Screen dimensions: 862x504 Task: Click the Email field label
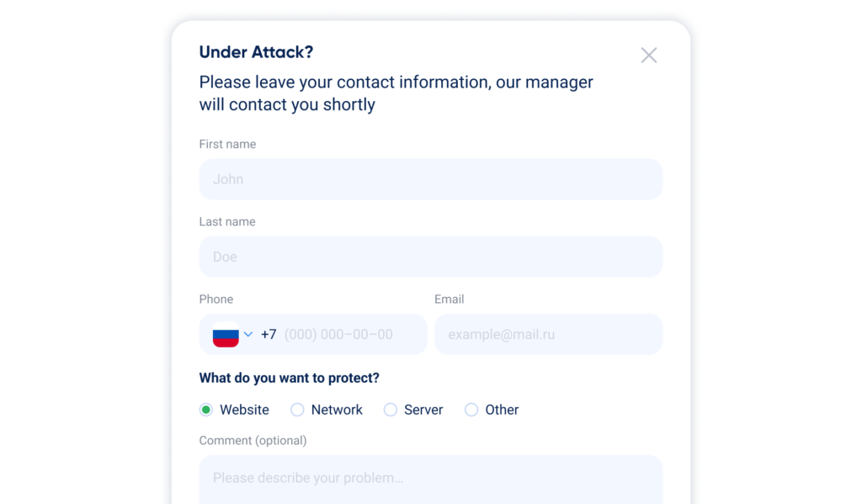(449, 299)
